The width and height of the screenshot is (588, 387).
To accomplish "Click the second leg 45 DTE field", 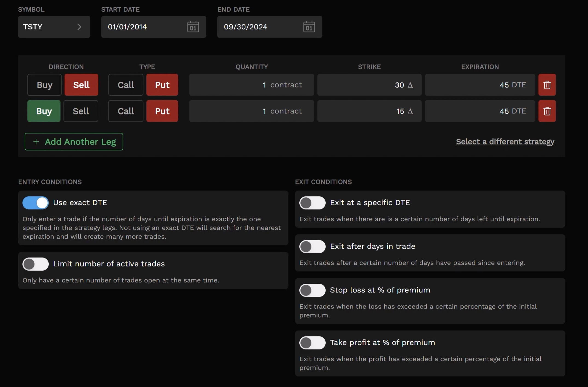I will (480, 111).
